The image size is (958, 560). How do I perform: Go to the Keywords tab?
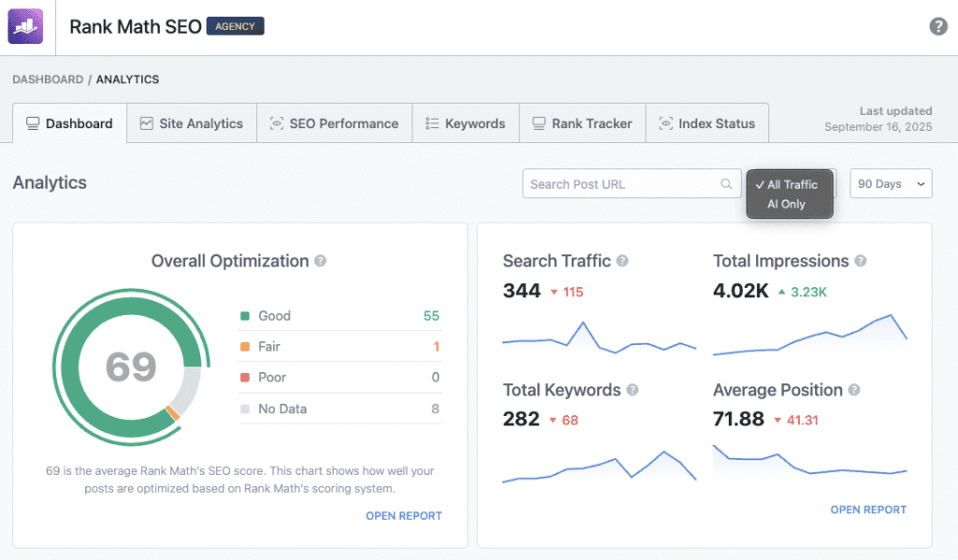(x=465, y=123)
